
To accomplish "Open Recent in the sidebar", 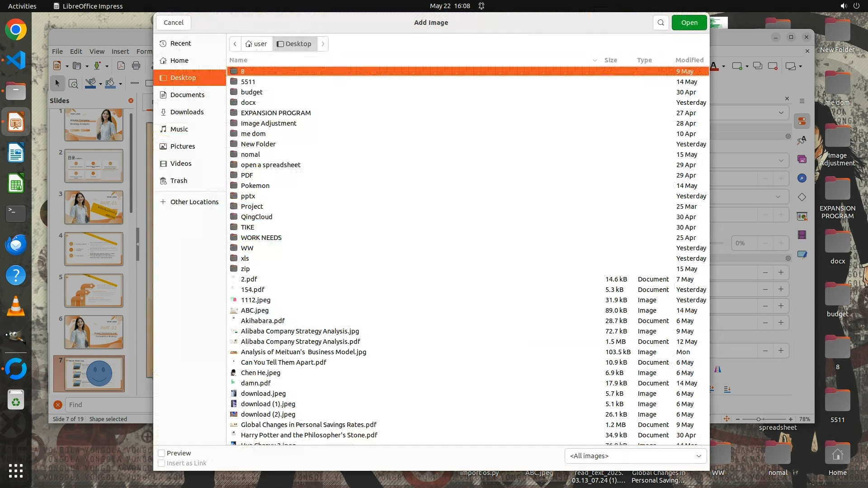I will [x=180, y=43].
